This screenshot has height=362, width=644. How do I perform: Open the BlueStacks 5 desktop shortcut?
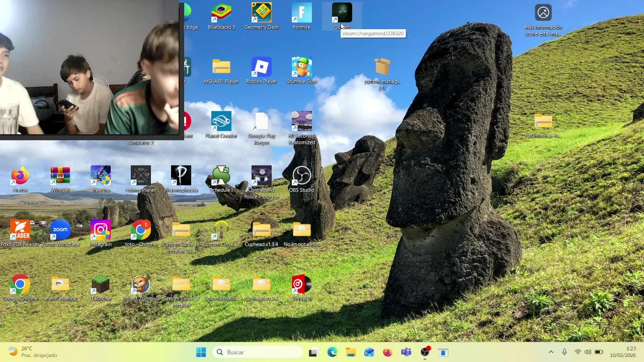point(221,17)
